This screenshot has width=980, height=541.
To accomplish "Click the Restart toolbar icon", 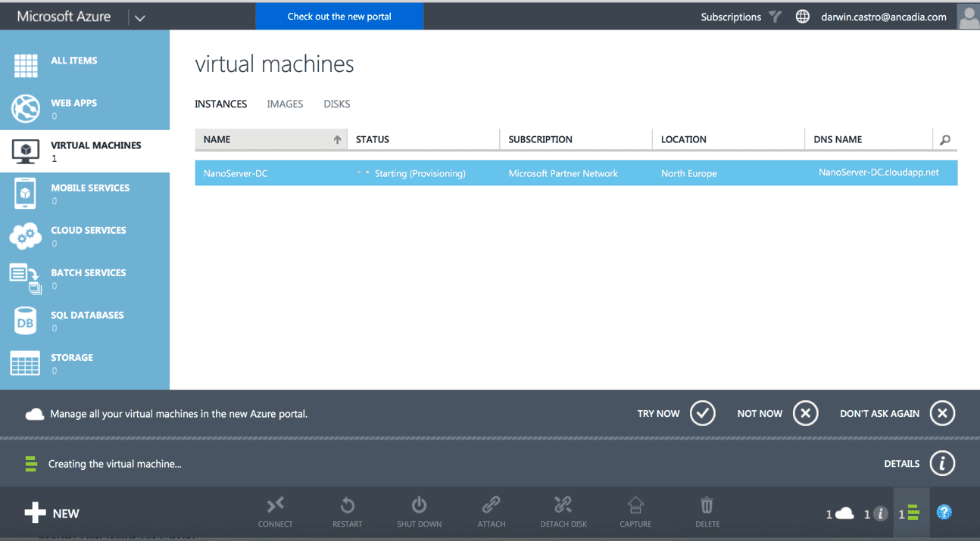I will click(x=348, y=505).
